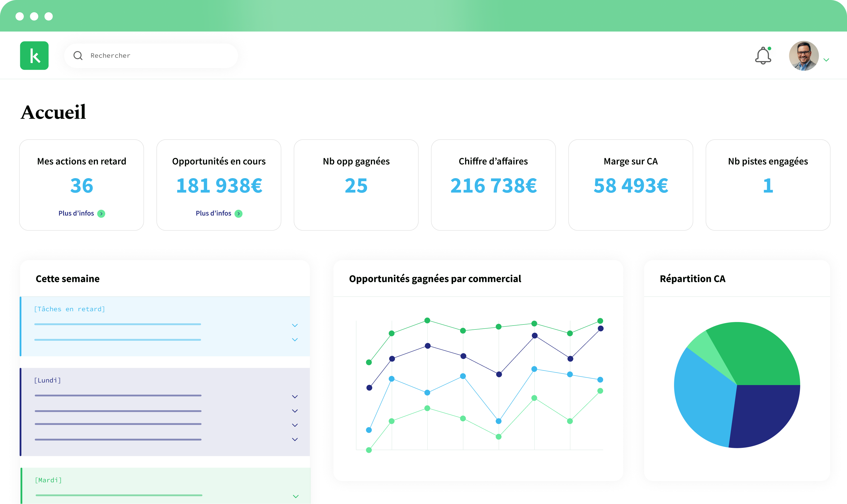Viewport: 847px width, 504px height.
Task: Click green arrow icon in Mes actions en retard card
Action: [x=101, y=214]
